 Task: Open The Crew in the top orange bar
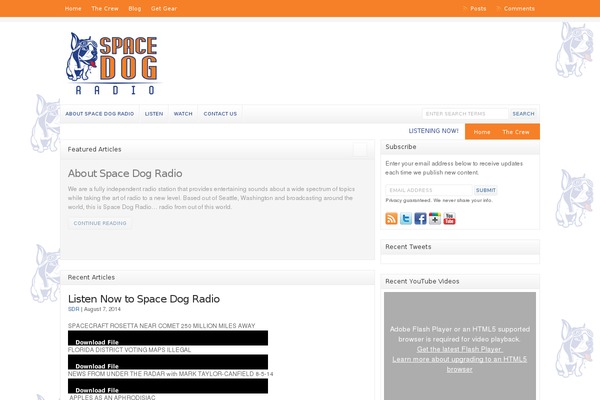point(105,8)
